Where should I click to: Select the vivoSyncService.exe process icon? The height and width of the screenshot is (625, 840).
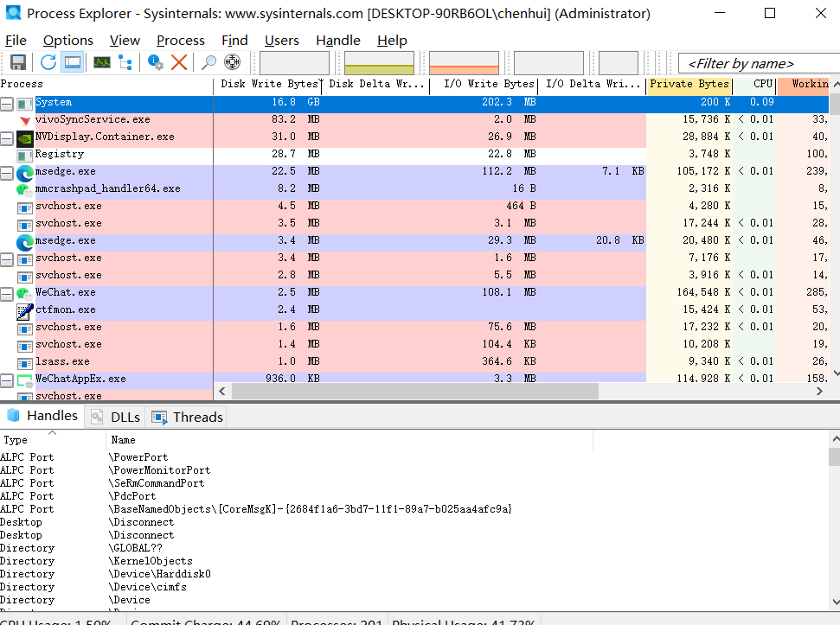(24, 120)
